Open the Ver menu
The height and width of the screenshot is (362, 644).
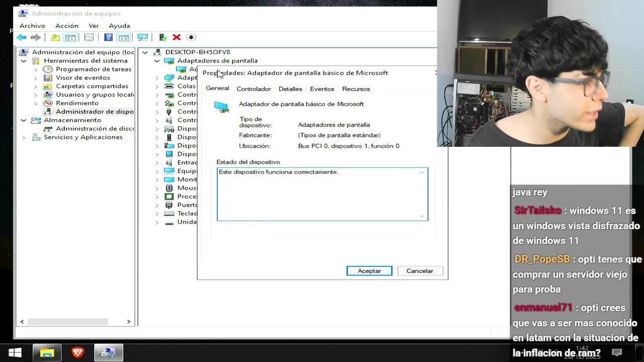coord(94,26)
